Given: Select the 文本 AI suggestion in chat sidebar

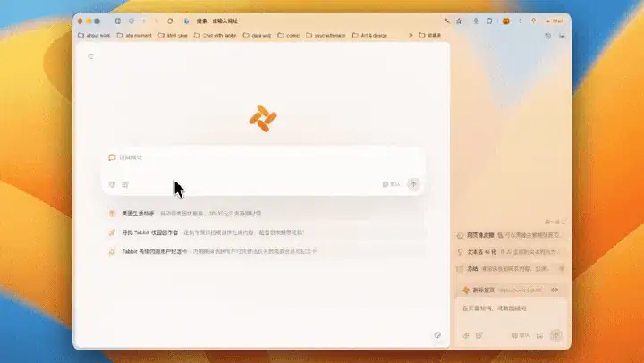Looking at the screenshot, I should pos(510,252).
